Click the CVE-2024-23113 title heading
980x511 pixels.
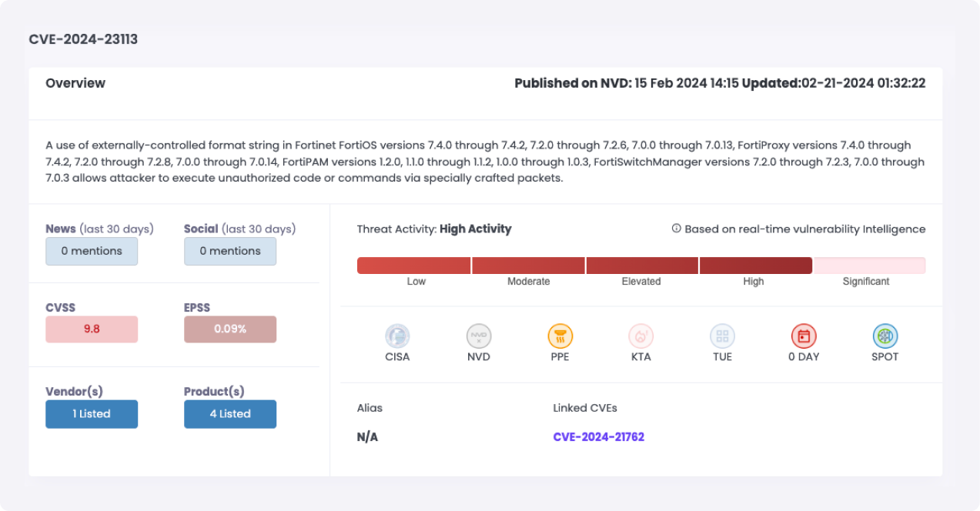(x=83, y=39)
